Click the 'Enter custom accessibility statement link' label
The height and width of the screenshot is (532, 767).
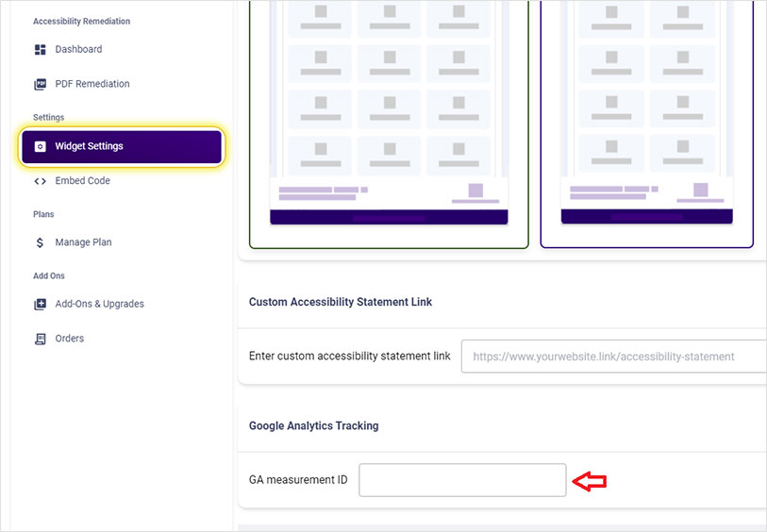(350, 356)
